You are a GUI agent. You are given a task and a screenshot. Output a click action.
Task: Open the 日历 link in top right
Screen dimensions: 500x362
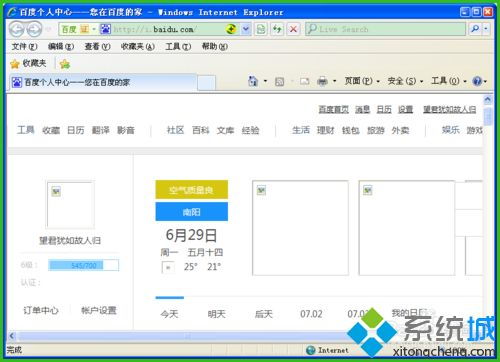[x=384, y=109]
